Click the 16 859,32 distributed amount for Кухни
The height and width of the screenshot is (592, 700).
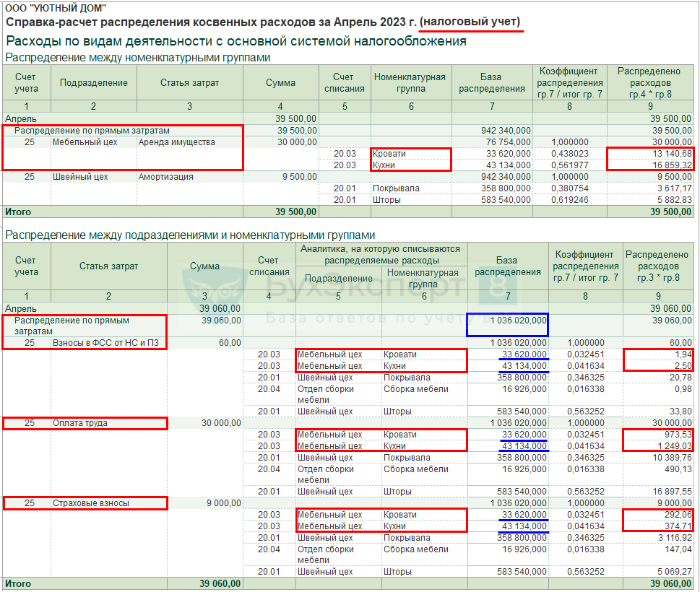tap(671, 165)
